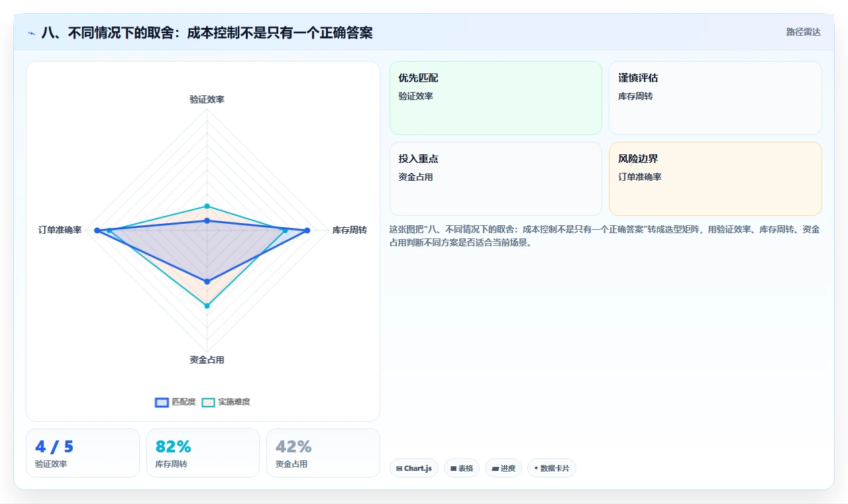The height and width of the screenshot is (504, 848).
Task: Click the Chart.js tag chip
Action: tap(414, 468)
